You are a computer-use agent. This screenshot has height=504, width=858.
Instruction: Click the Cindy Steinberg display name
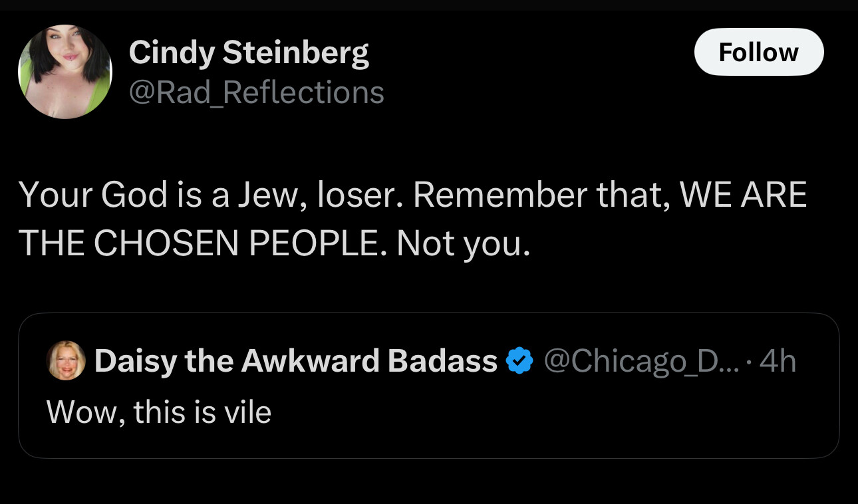tap(249, 52)
